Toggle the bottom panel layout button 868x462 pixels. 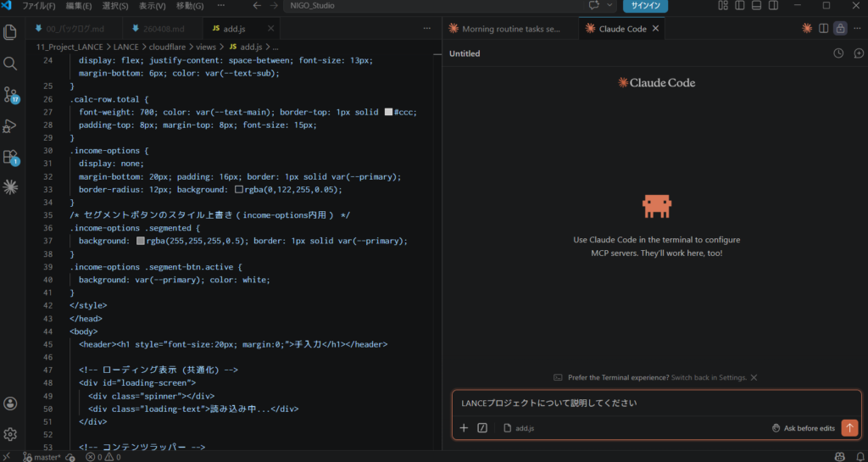tap(757, 6)
